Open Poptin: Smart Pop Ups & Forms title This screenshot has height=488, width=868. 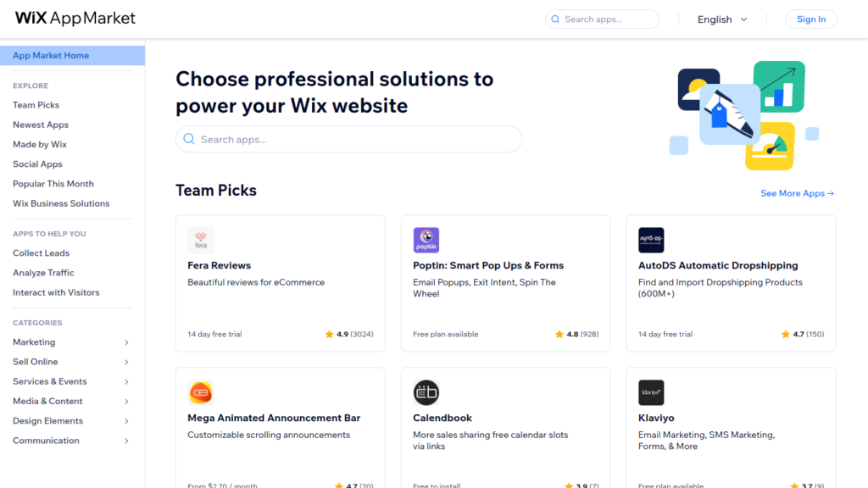pyautogui.click(x=488, y=265)
